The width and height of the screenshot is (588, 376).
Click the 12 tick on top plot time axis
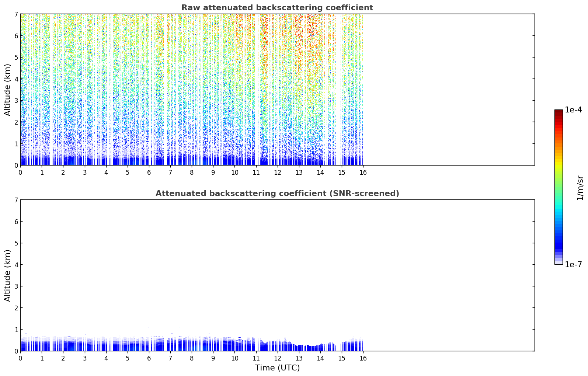pos(277,172)
